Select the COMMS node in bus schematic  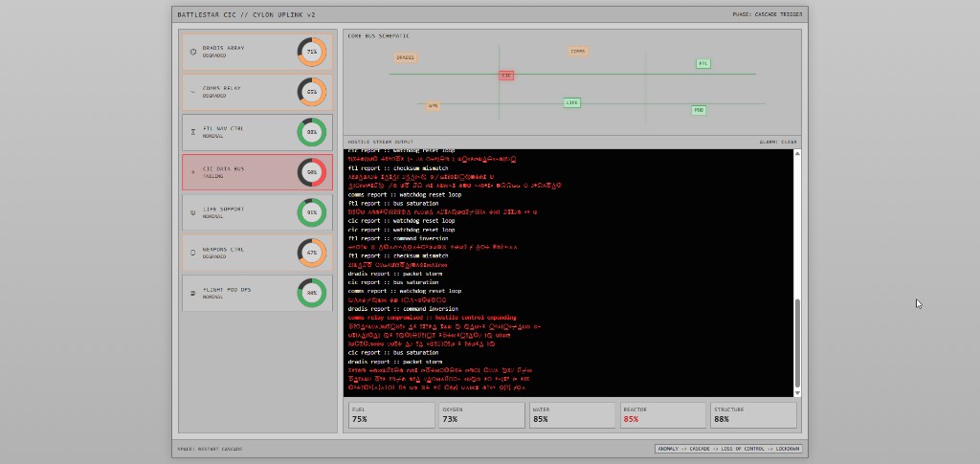[579, 52]
